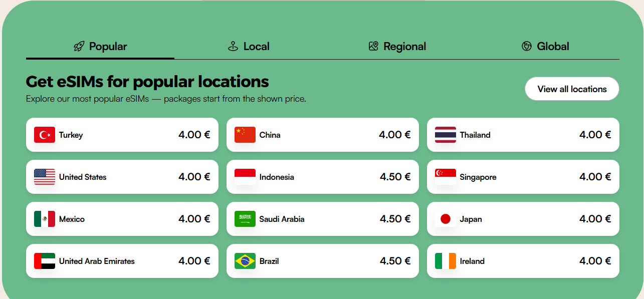Click the Singapore country name
The width and height of the screenshot is (644, 299).
click(478, 177)
